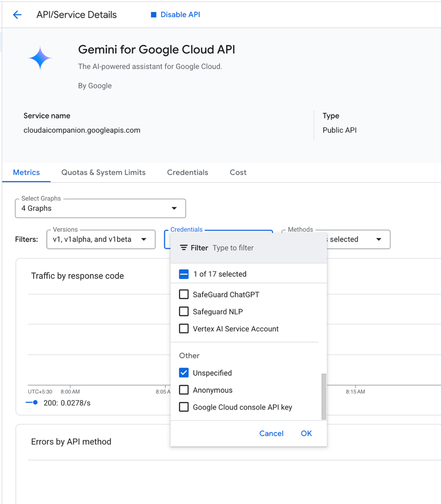Click the Credentials filter field label
This screenshot has width=441, height=504.
[186, 230]
